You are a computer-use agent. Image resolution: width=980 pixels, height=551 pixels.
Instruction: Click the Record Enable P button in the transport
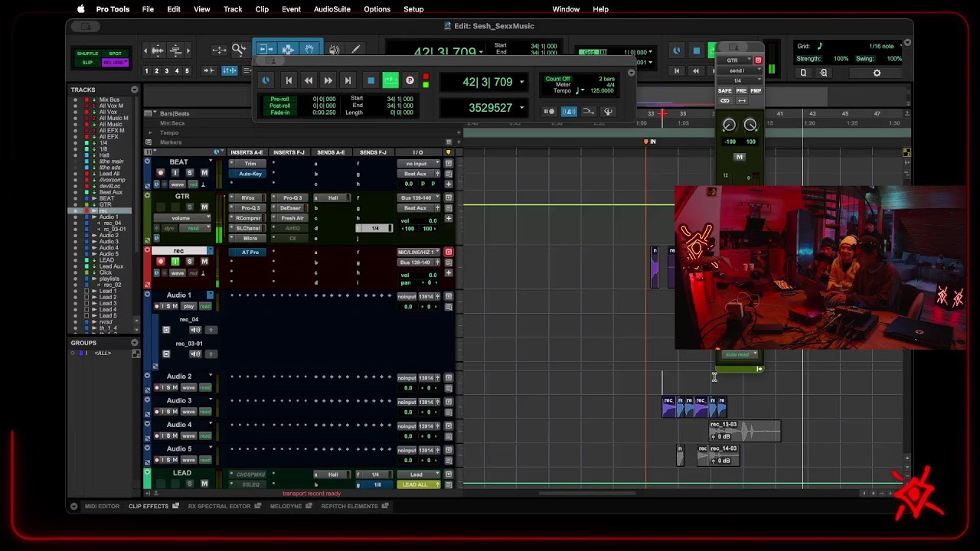(x=410, y=80)
